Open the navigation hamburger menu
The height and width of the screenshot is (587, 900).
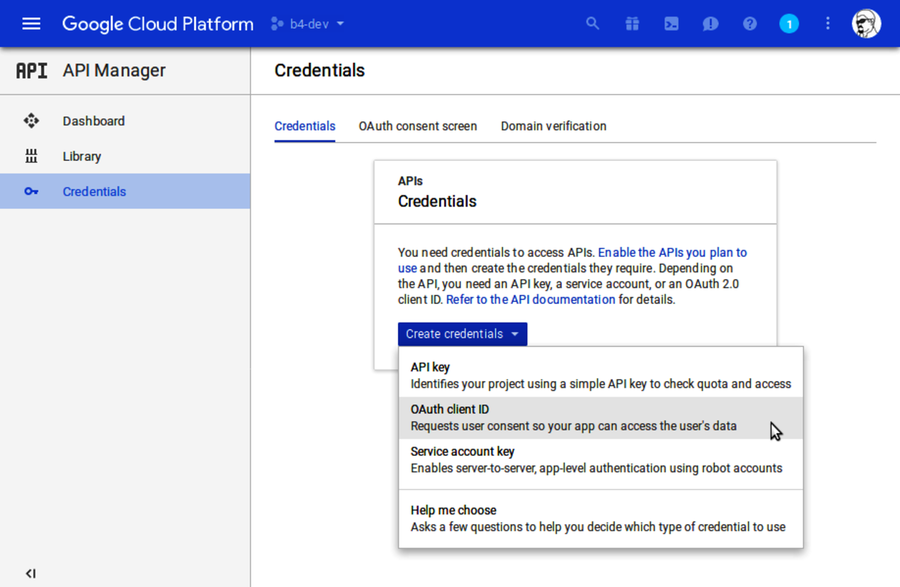click(x=30, y=23)
